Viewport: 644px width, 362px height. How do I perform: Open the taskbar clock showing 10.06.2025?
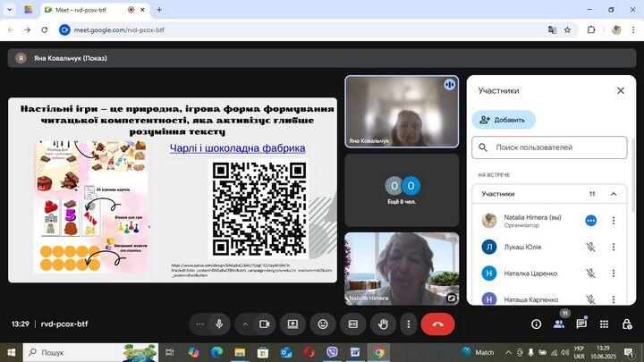pos(604,352)
